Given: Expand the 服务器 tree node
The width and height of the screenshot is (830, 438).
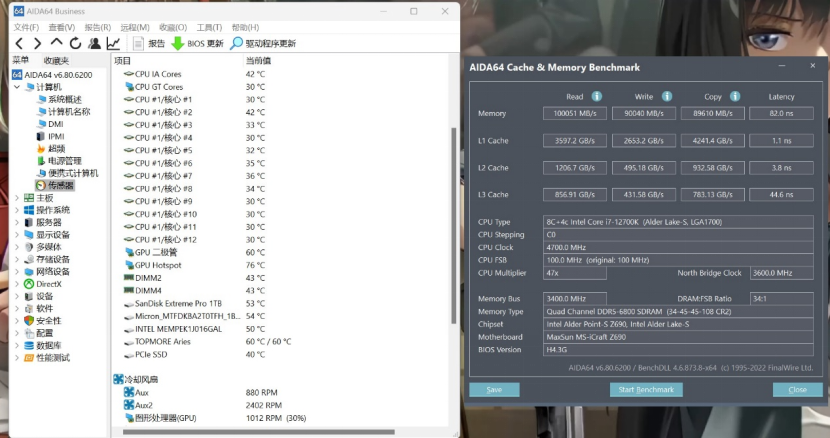Looking at the screenshot, I should [17, 222].
